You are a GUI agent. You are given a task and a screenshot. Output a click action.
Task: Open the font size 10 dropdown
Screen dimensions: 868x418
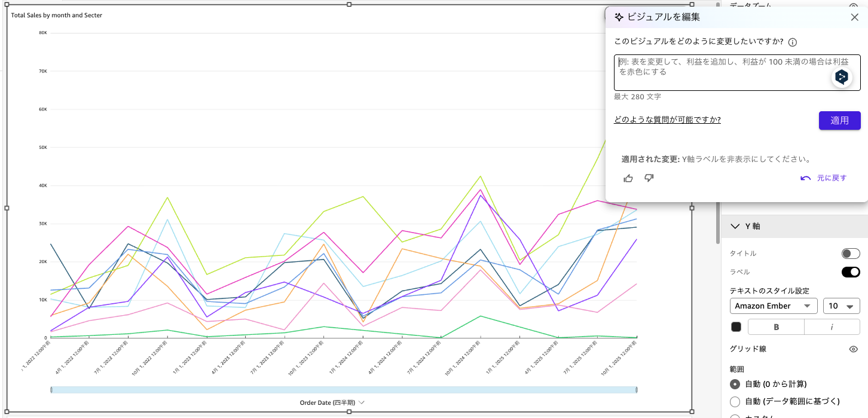(841, 306)
